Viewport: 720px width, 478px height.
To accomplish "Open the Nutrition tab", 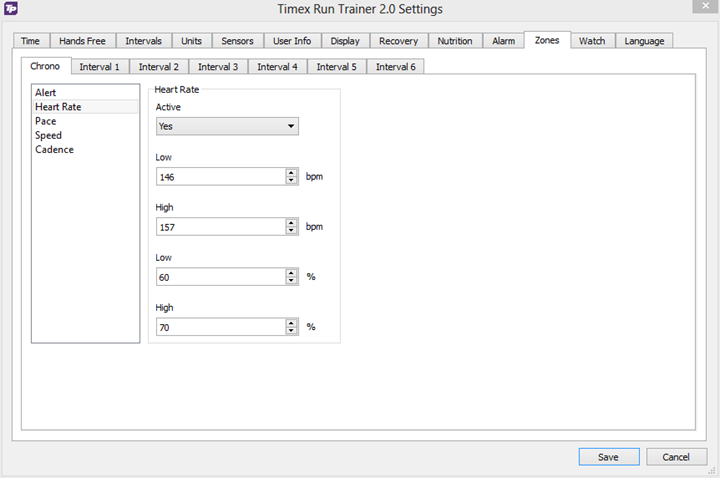I will click(455, 41).
